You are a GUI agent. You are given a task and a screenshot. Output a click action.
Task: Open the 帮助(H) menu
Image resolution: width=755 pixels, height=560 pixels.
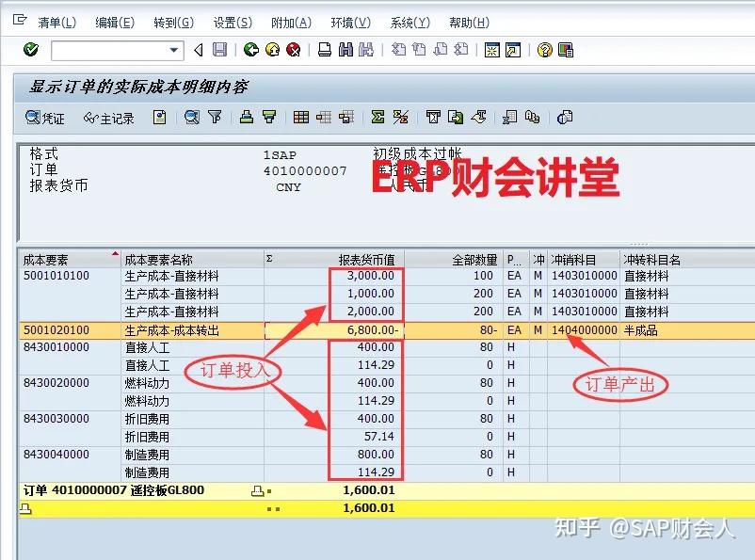tap(471, 23)
